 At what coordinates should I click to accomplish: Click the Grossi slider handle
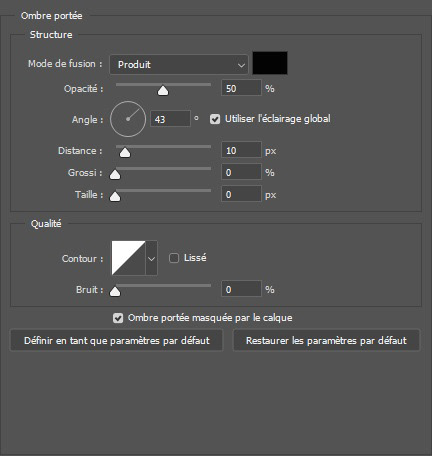click(115, 174)
